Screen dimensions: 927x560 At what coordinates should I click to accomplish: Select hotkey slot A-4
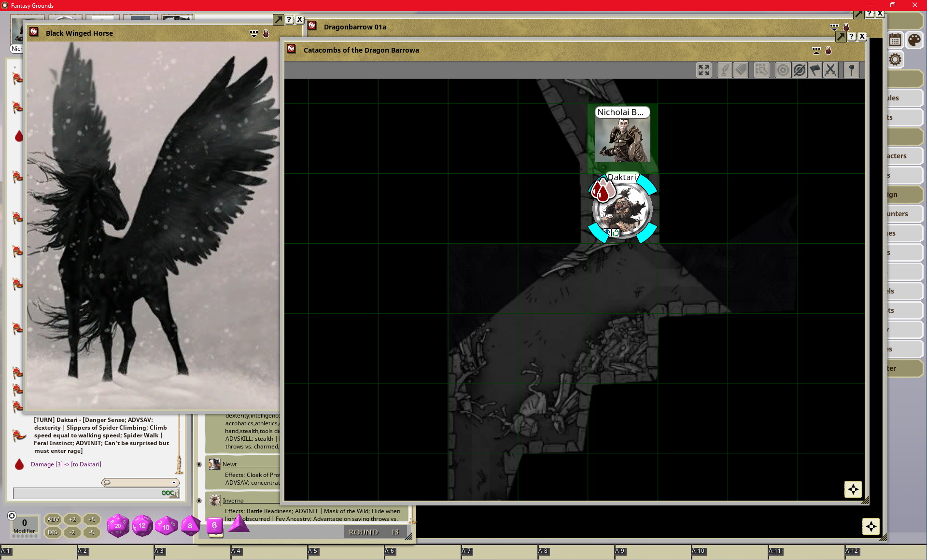click(x=268, y=553)
